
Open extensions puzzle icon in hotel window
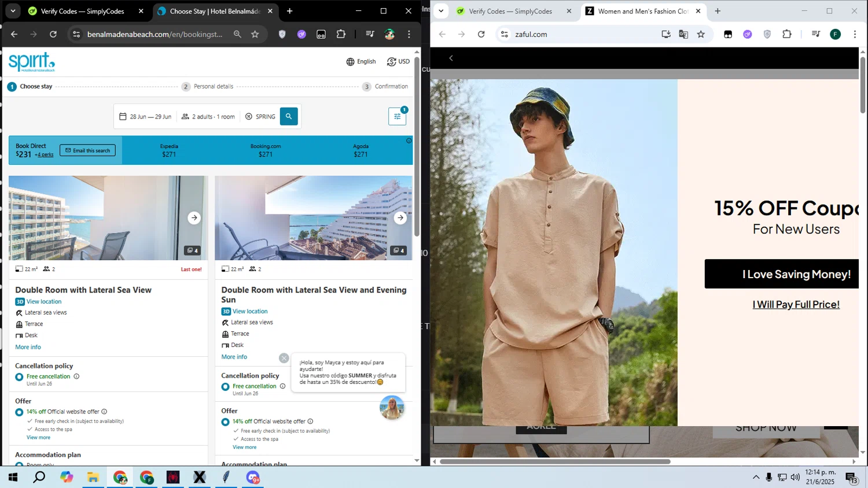tap(341, 34)
